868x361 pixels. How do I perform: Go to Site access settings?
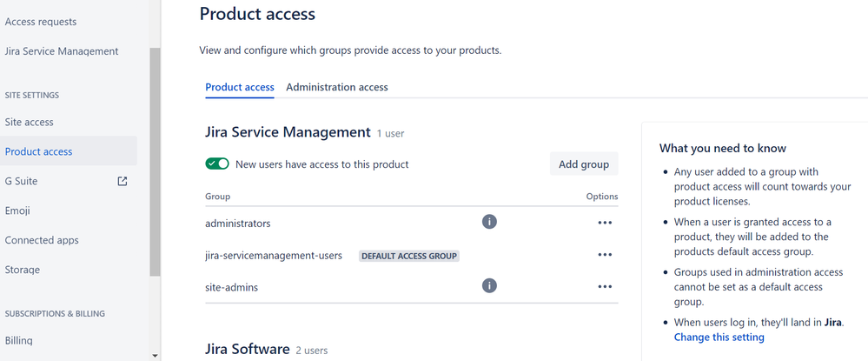point(30,122)
